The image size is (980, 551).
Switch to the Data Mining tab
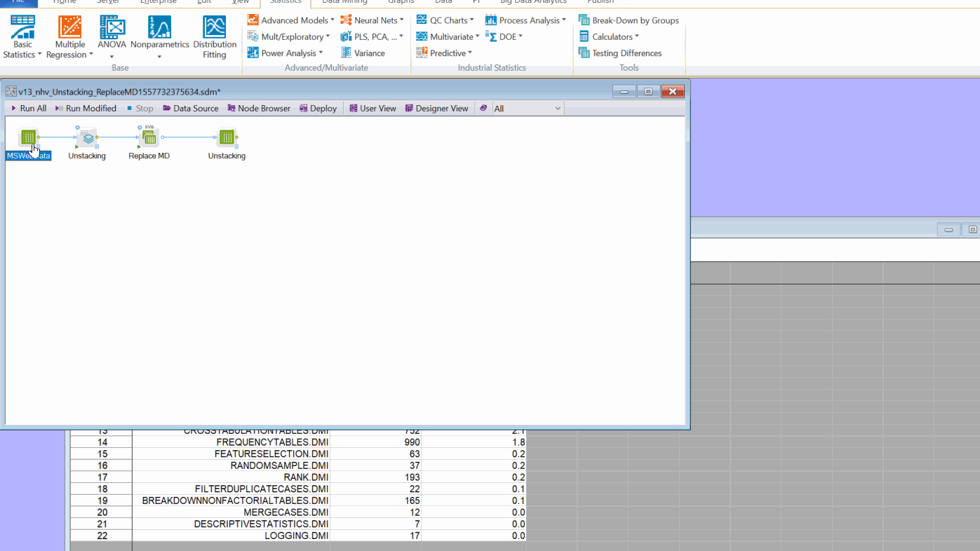[344, 2]
